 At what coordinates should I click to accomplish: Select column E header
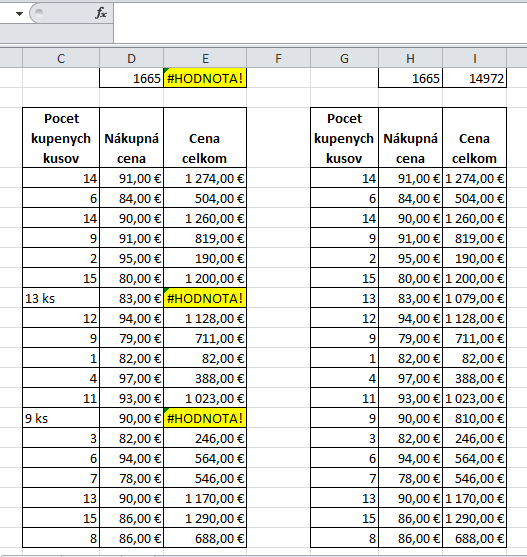pos(205,59)
